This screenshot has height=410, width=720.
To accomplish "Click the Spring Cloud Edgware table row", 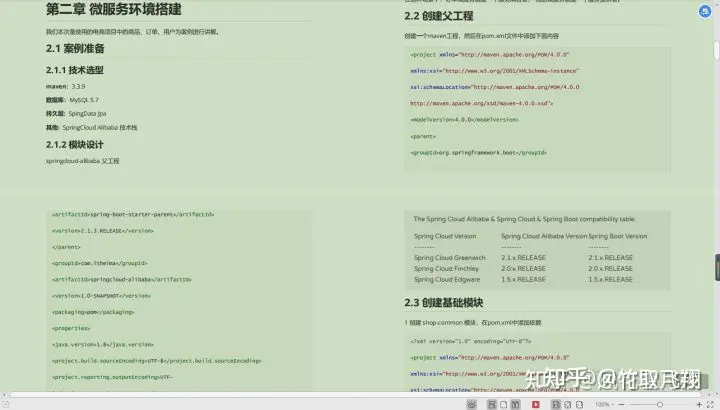I will point(523,279).
